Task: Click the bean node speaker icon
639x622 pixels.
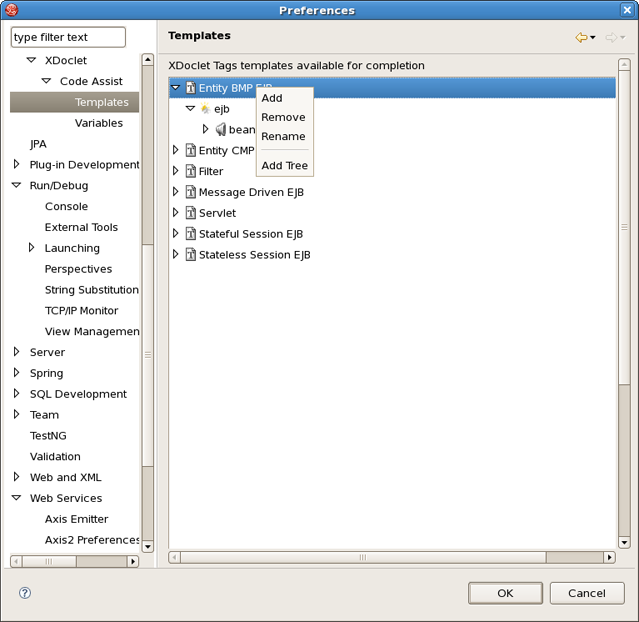Action: click(220, 130)
